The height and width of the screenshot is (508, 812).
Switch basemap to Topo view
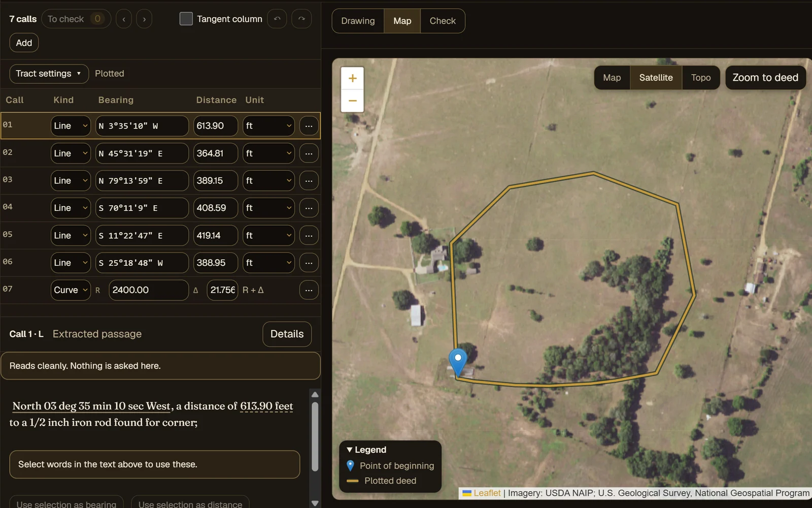click(701, 78)
